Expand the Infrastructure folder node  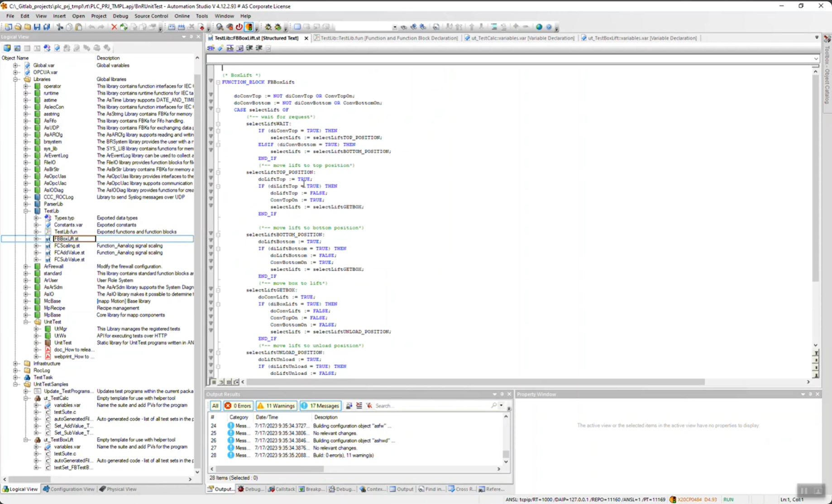pos(16,364)
